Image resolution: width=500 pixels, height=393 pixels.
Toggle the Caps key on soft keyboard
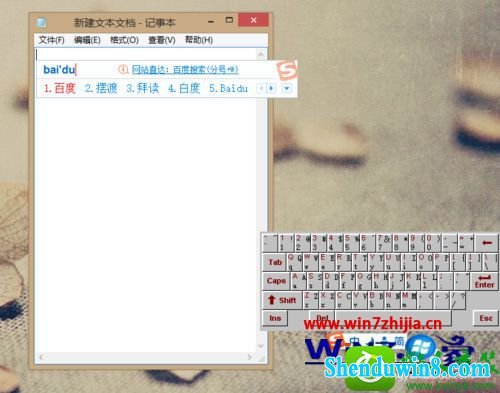pyautogui.click(x=276, y=281)
